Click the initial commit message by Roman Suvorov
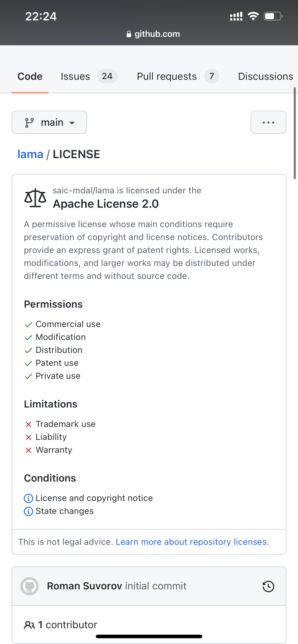Viewport: 298px width, 644px height. [x=156, y=586]
